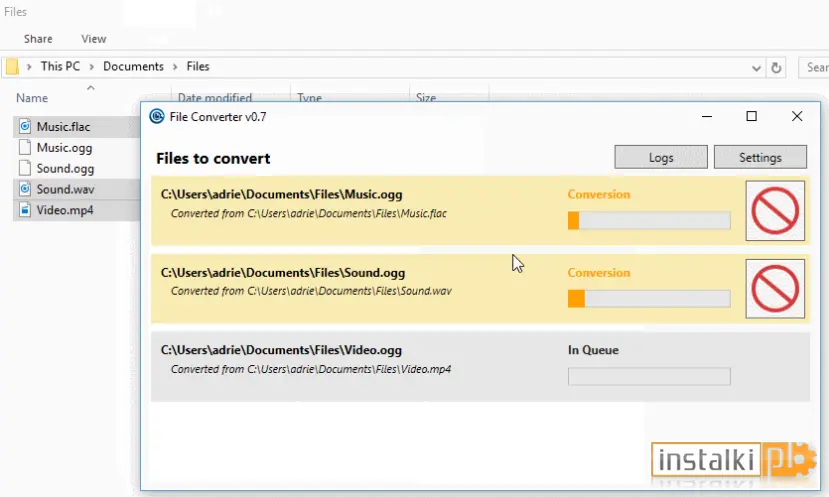Image resolution: width=829 pixels, height=497 pixels.
Task: Click 'Converted from' Video.mp4 source line
Action: pos(311,369)
